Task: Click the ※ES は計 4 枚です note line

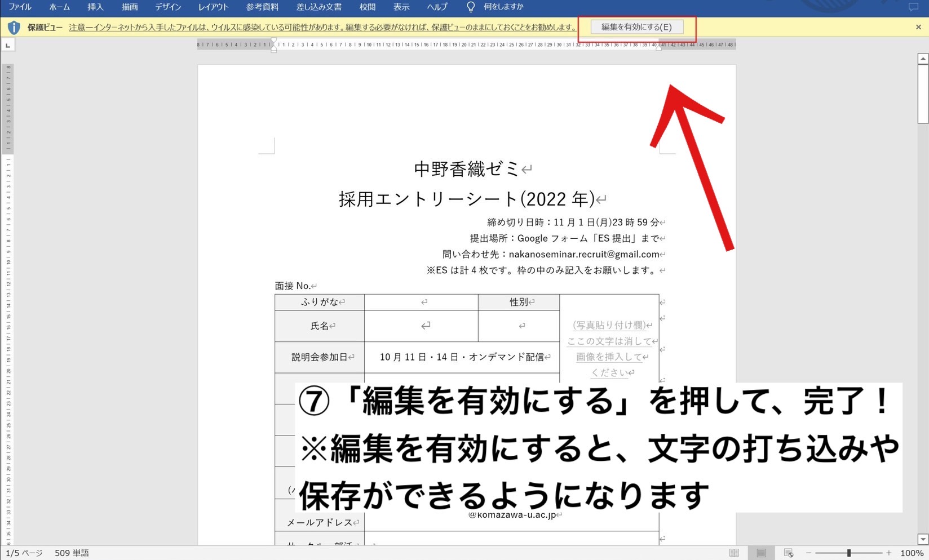Action: (542, 270)
